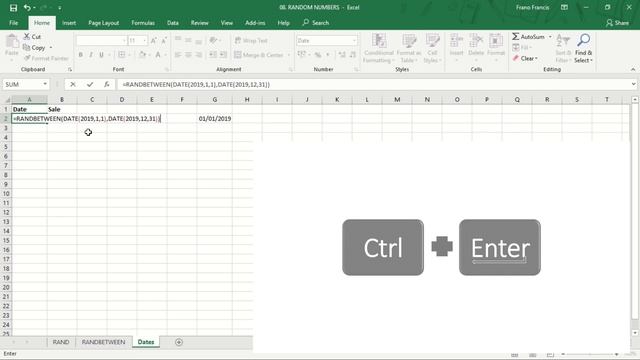Toggle Underline formatting
The image size is (640, 360).
(101, 55)
